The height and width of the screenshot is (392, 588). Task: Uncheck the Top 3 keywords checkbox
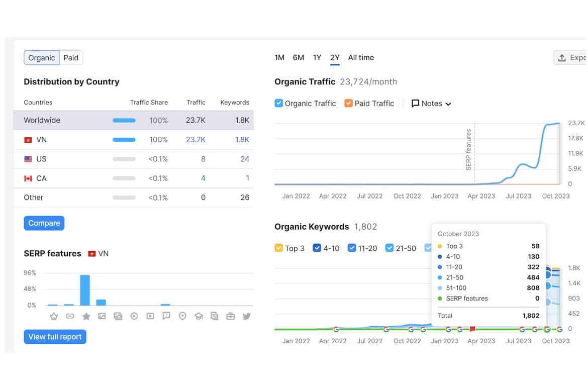(x=278, y=248)
